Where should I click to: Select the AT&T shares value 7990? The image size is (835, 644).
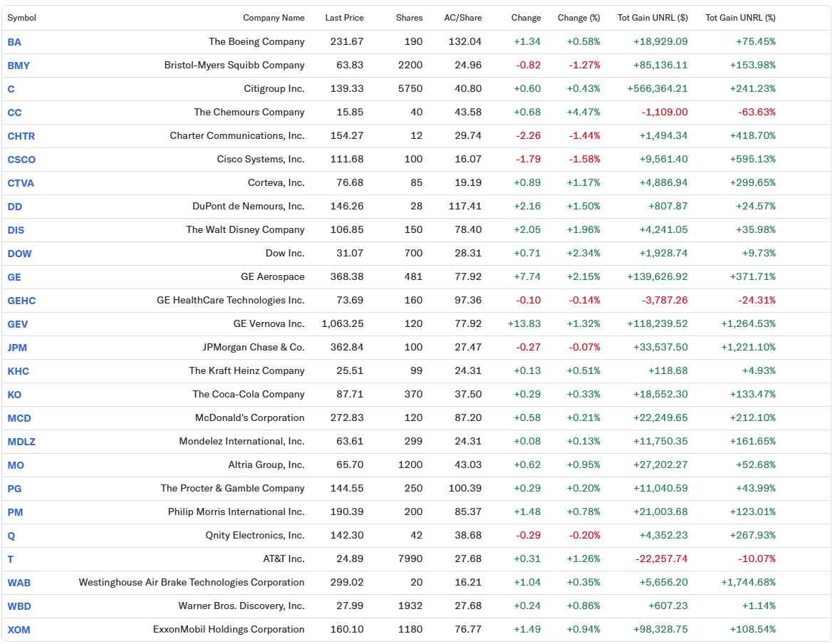pyautogui.click(x=410, y=559)
